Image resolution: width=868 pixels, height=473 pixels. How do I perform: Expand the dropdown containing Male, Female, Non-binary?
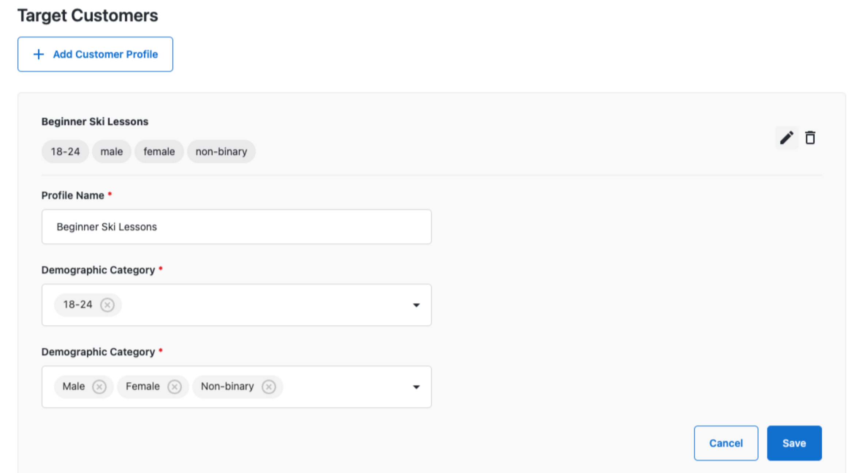click(416, 387)
